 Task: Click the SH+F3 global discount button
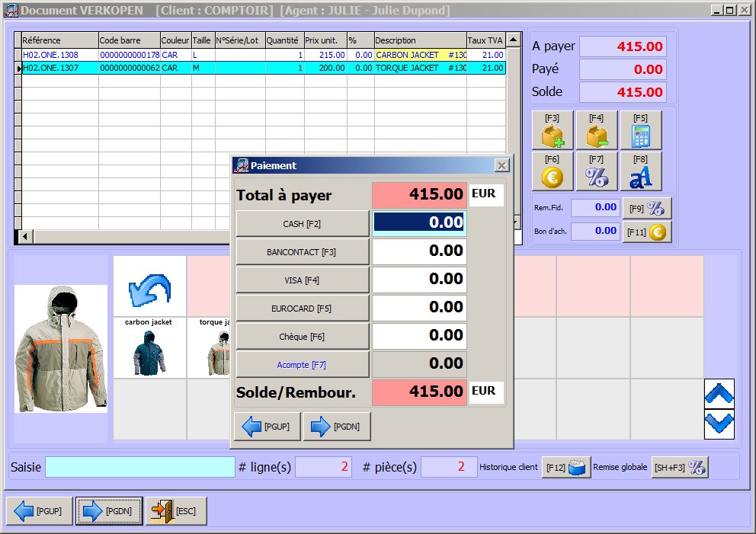[x=679, y=468]
